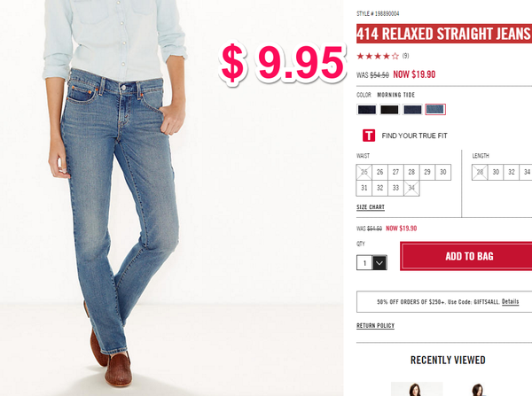Open first recently viewed product thumbnail
Image resolution: width=532 pixels, height=396 pixels.
(x=417, y=389)
